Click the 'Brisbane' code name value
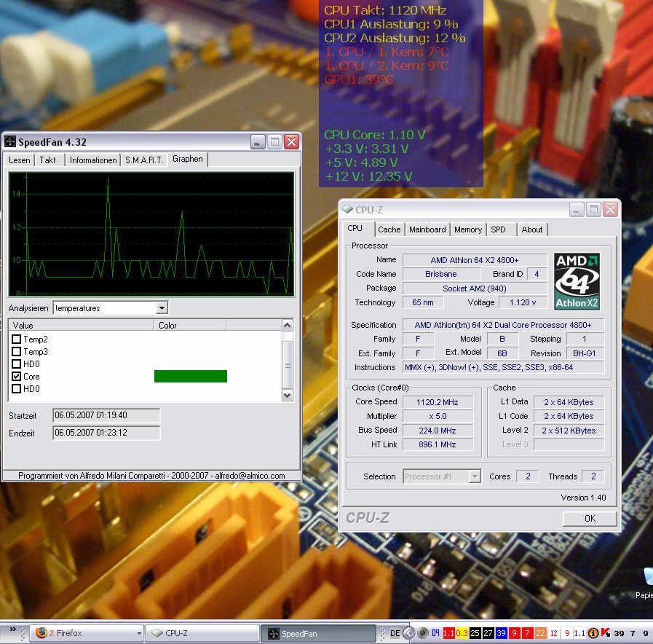This screenshot has height=644, width=653. pyautogui.click(x=441, y=274)
